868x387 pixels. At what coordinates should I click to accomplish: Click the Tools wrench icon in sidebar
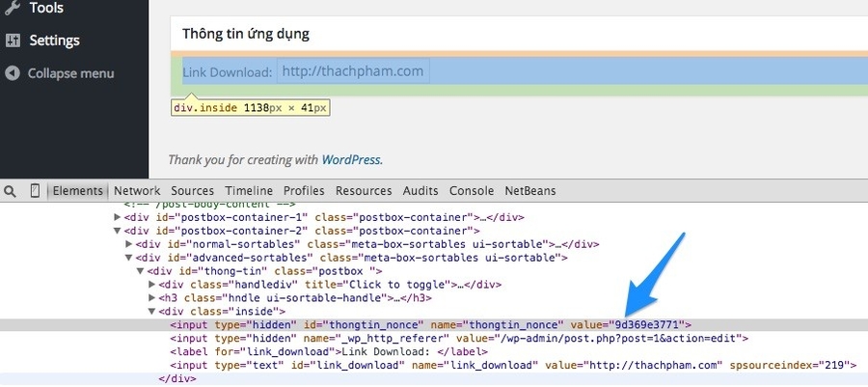[x=13, y=8]
